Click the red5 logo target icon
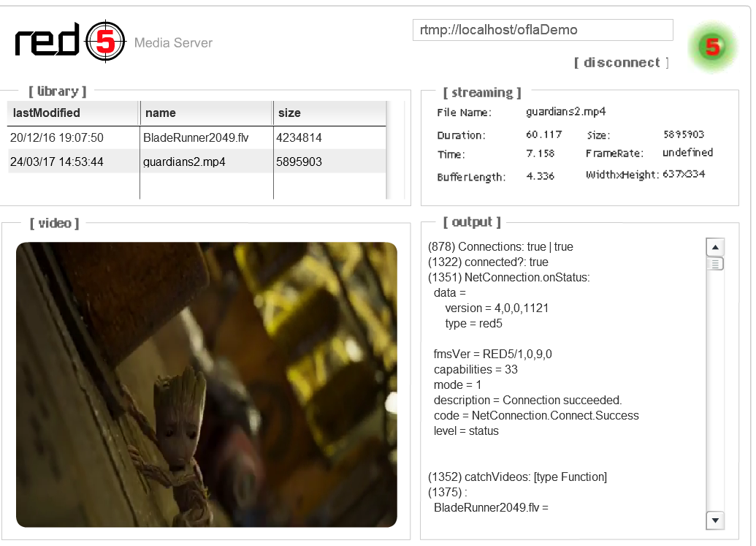 (x=105, y=42)
